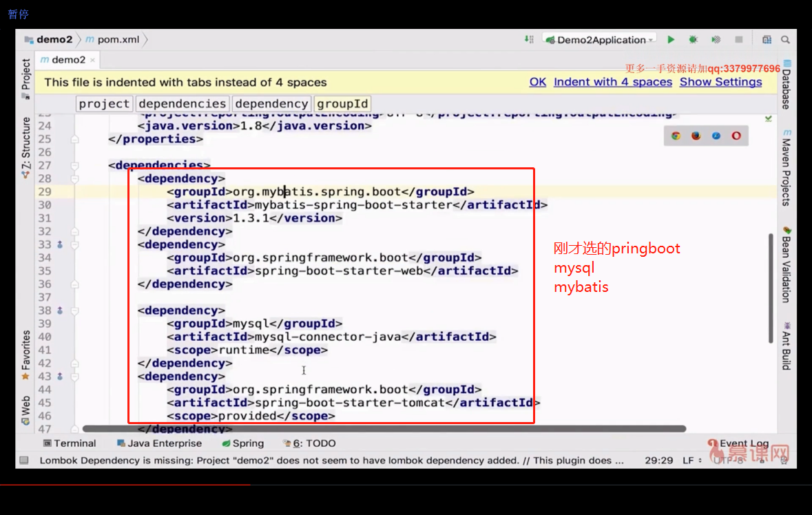The width and height of the screenshot is (812, 515).
Task: Open pom.xml in Firefox browser icon
Action: click(x=696, y=136)
